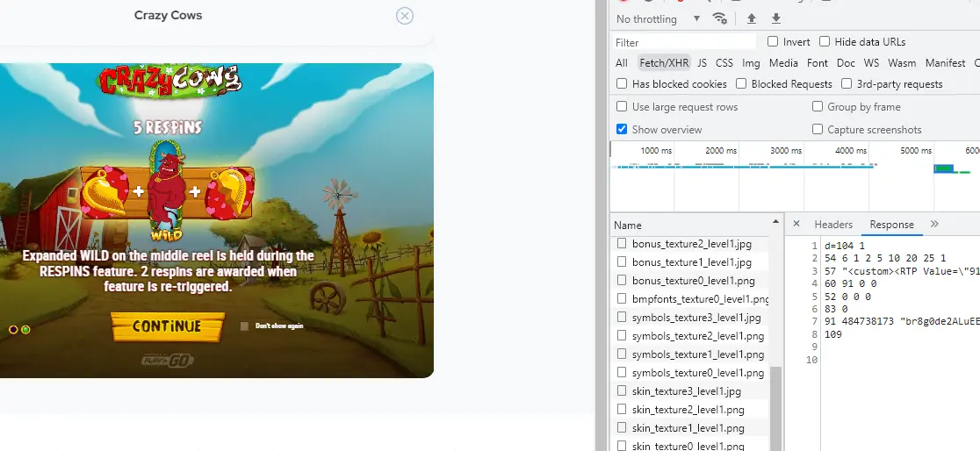Screen dimensions: 980x451
Task: Click response line '60 91 0 0'
Action: [x=850, y=283]
